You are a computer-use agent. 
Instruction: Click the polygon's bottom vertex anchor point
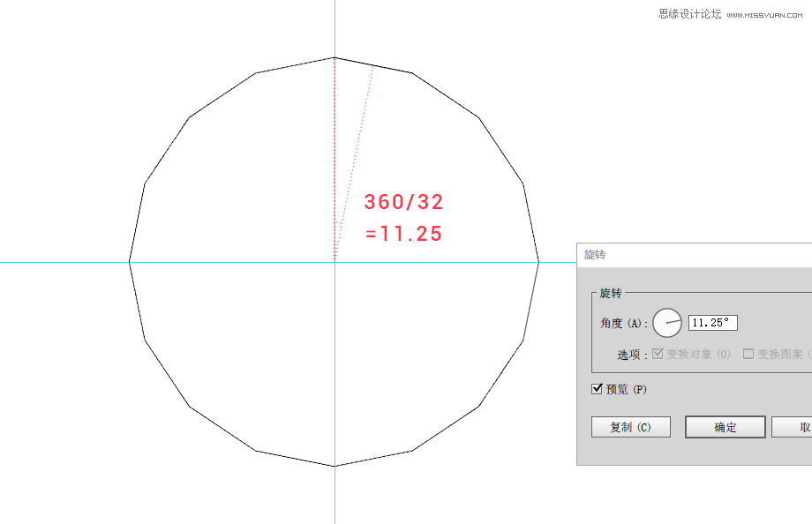335,466
